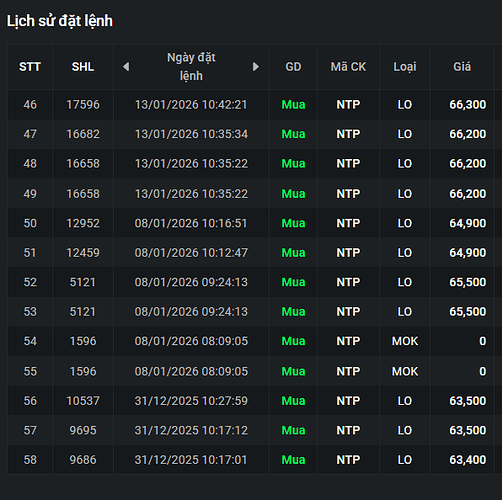Select order row number 56
This screenshot has width=502, height=500.
251,401
